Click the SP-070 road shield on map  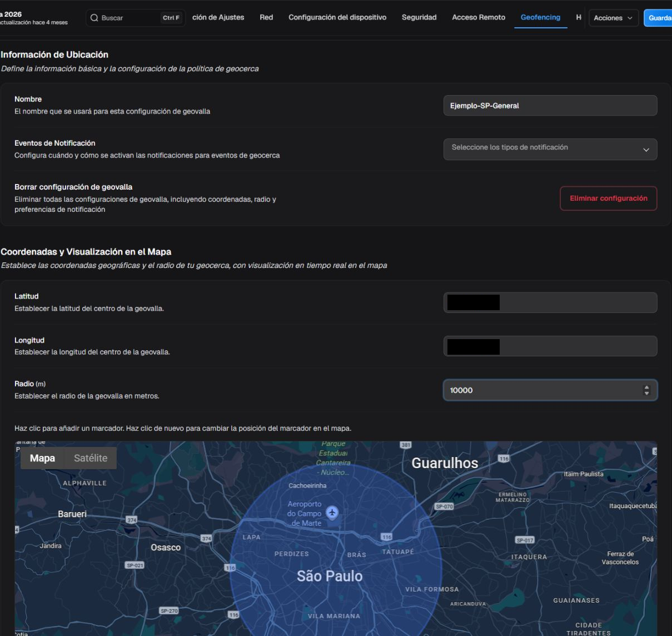click(444, 506)
